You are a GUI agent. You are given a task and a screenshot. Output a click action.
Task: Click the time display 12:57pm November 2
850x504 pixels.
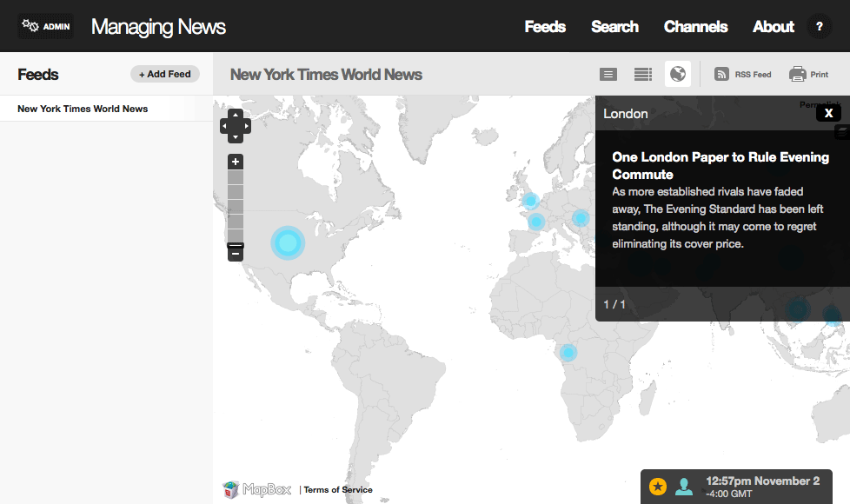click(x=763, y=481)
